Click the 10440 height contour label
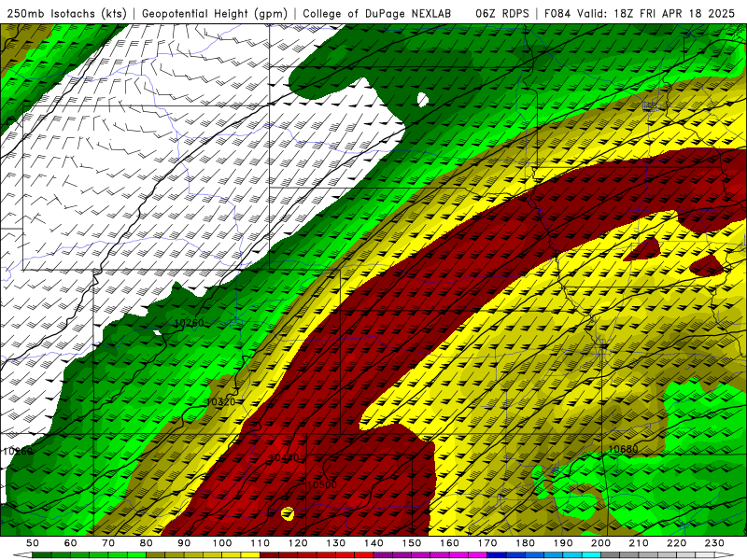 [x=284, y=458]
